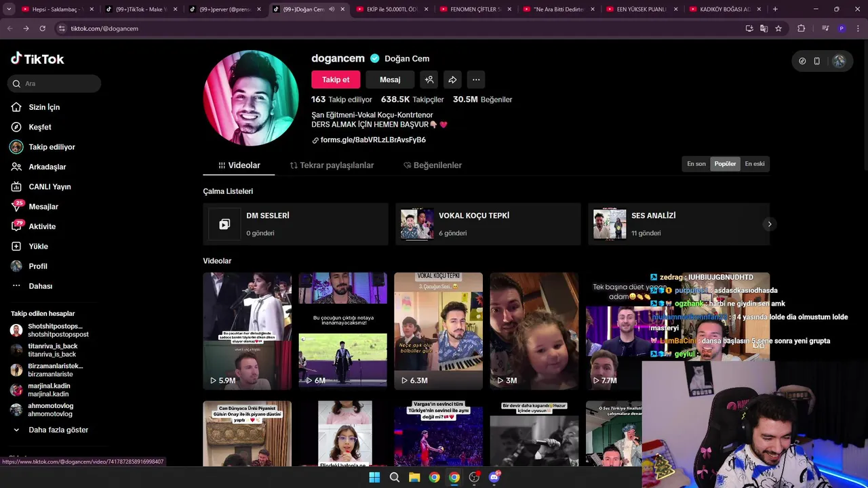
Task: Click Windows Start button
Action: coord(374,477)
